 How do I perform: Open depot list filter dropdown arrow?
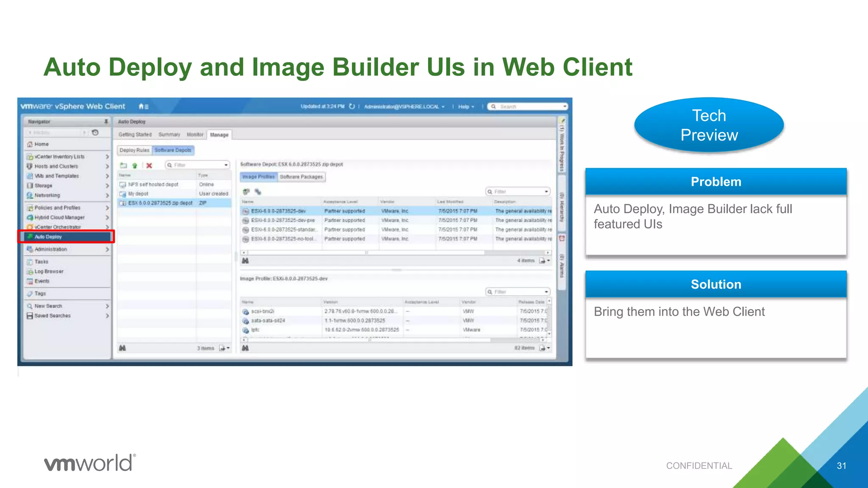226,165
